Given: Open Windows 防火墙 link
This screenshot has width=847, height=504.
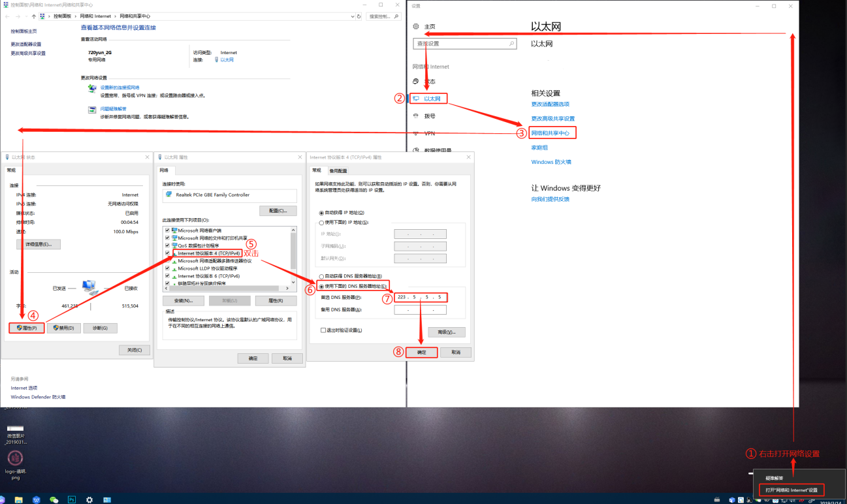Looking at the screenshot, I should click(x=551, y=162).
